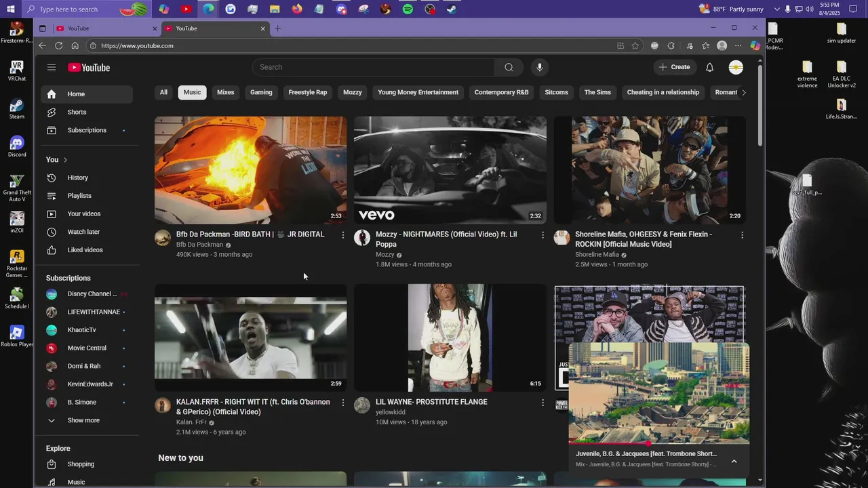The height and width of the screenshot is (488, 868).
Task: Start voice search with the microphone
Action: (540, 67)
